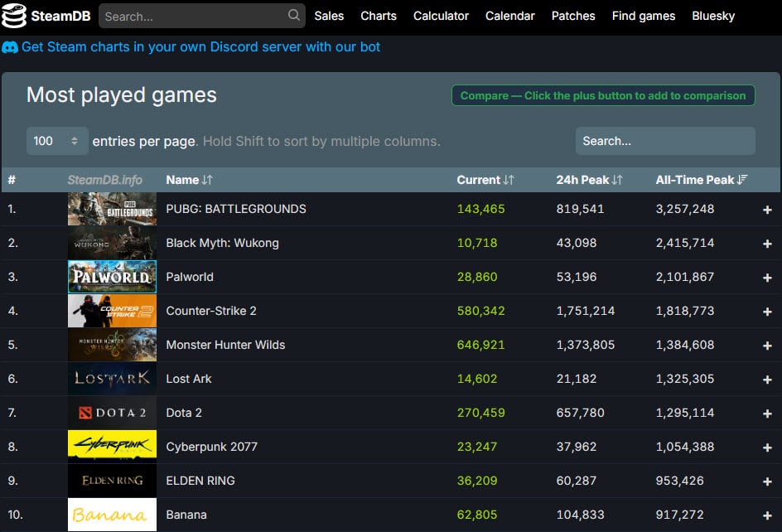The height and width of the screenshot is (532, 782).
Task: Add Cyberpunk 2077 to comparison with plus
Action: tap(767, 447)
